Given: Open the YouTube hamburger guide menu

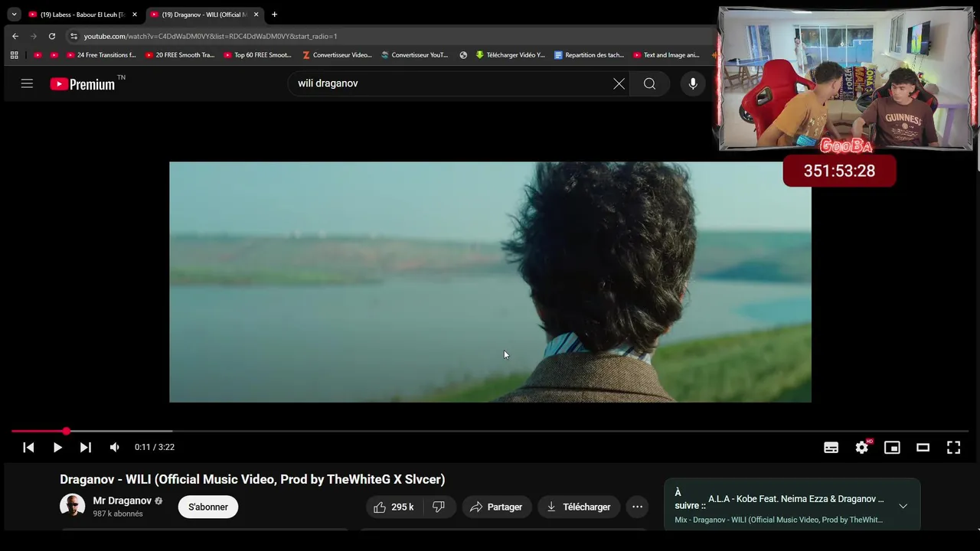Looking at the screenshot, I should click(x=27, y=83).
